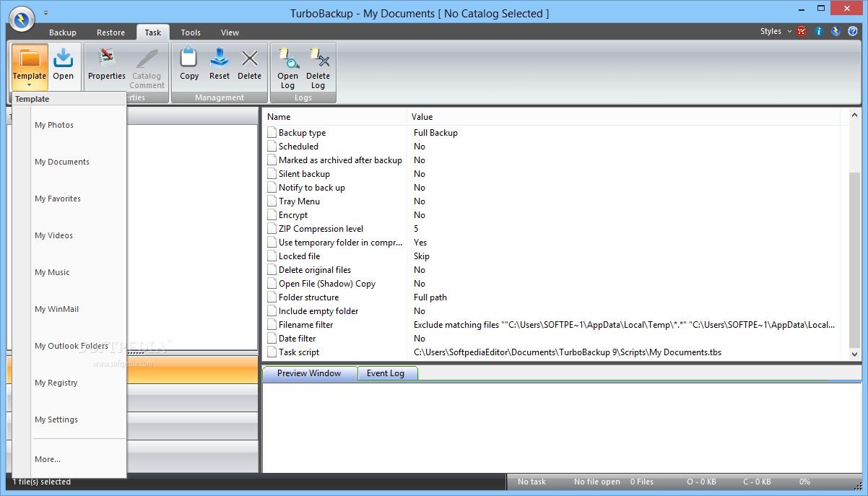
Task: Select My Favorites from Template menu
Action: [70, 199]
